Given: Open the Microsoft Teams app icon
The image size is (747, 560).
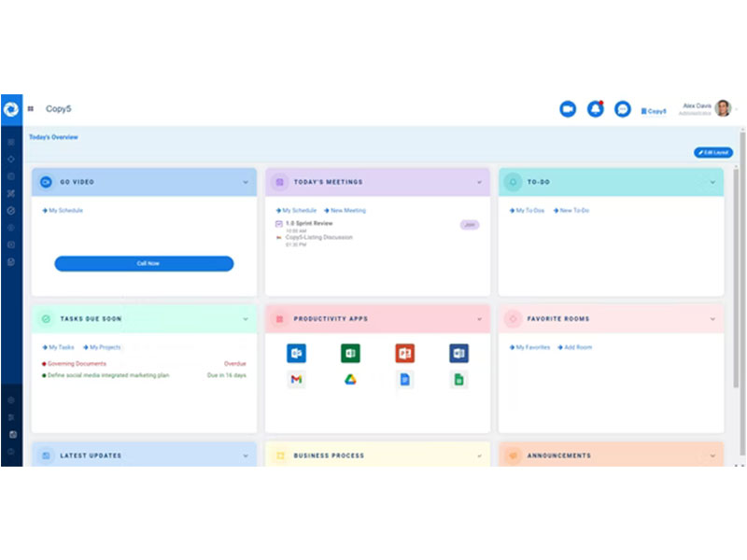Looking at the screenshot, I should click(297, 353).
